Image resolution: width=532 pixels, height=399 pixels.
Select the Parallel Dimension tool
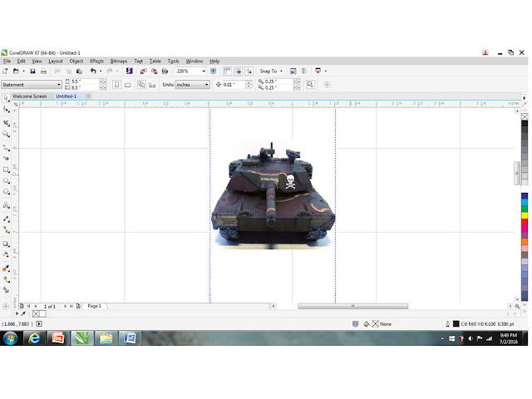click(x=6, y=219)
